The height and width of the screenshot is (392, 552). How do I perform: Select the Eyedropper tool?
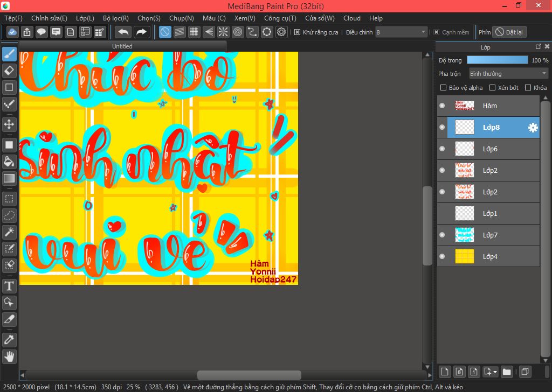click(9, 340)
